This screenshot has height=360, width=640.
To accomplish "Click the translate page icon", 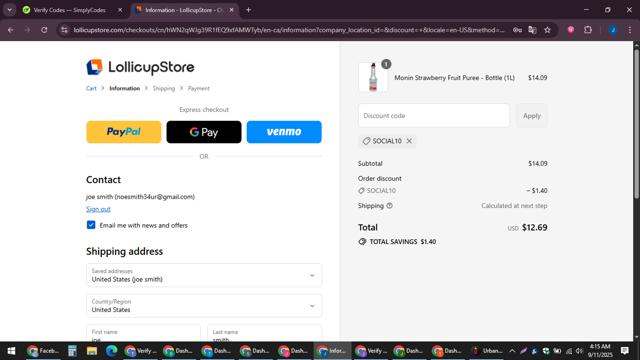I will (x=532, y=30).
